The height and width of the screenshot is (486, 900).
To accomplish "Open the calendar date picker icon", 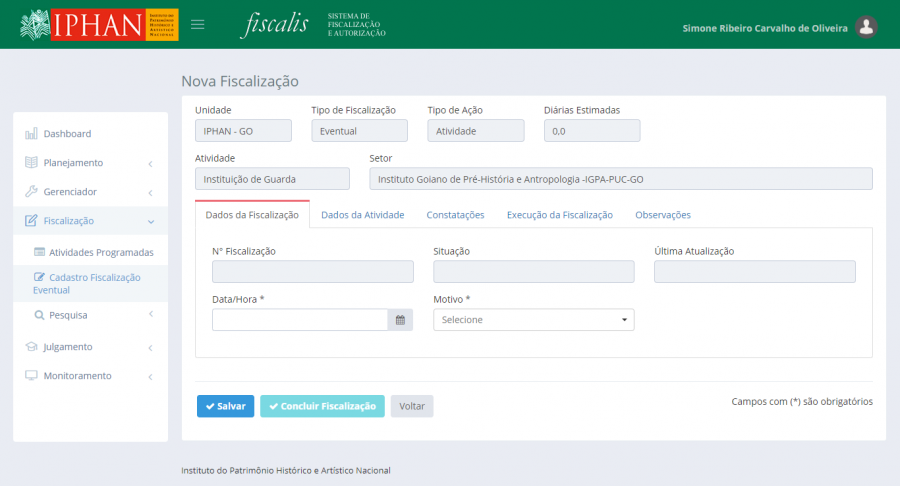I will coord(400,320).
